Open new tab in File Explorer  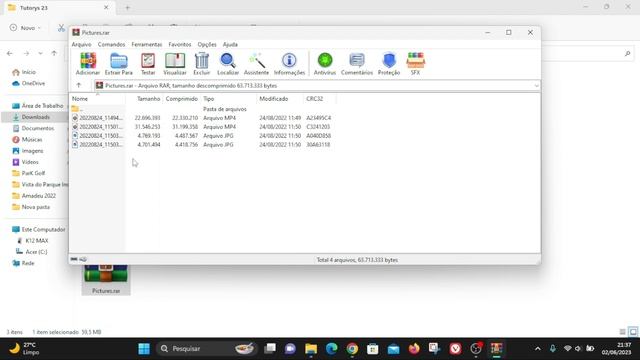click(127, 8)
